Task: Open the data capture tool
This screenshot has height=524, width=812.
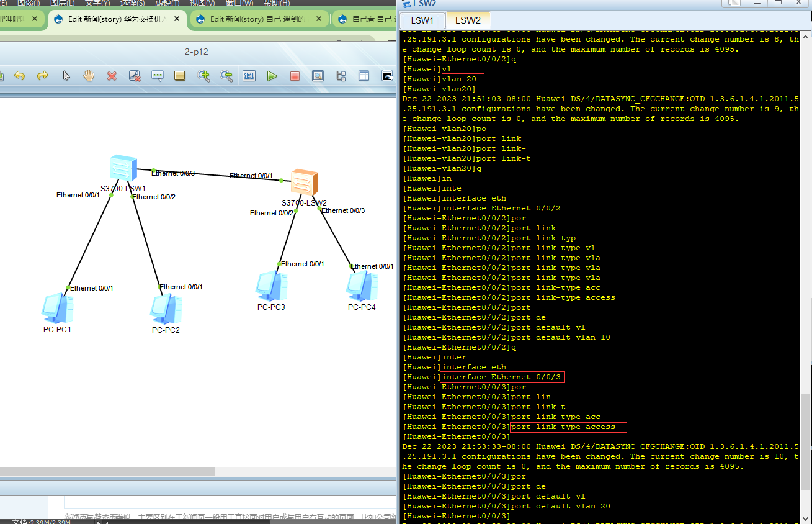Action: 318,76
